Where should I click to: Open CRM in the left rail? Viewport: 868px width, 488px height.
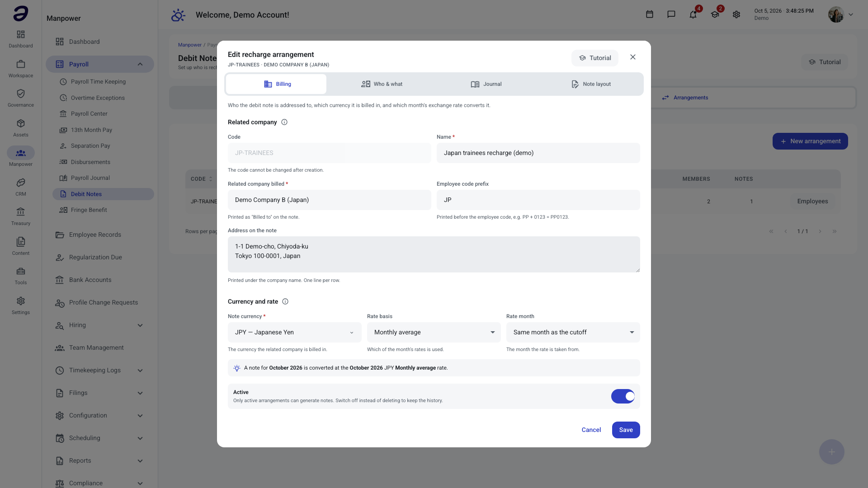point(21,187)
